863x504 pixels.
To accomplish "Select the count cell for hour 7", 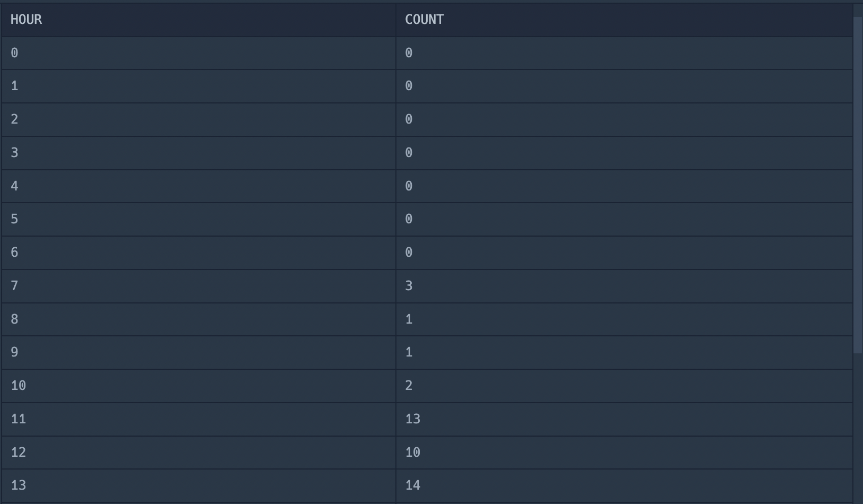I will pos(624,286).
